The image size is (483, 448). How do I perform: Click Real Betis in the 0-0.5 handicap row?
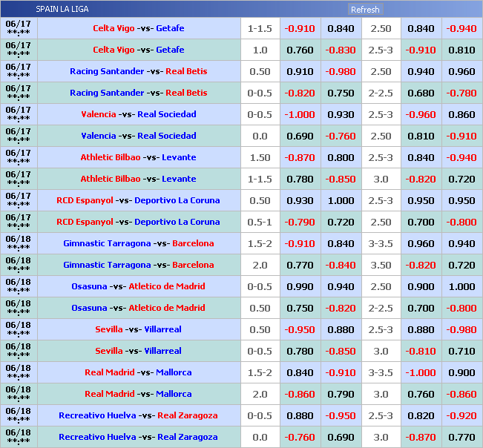point(186,93)
